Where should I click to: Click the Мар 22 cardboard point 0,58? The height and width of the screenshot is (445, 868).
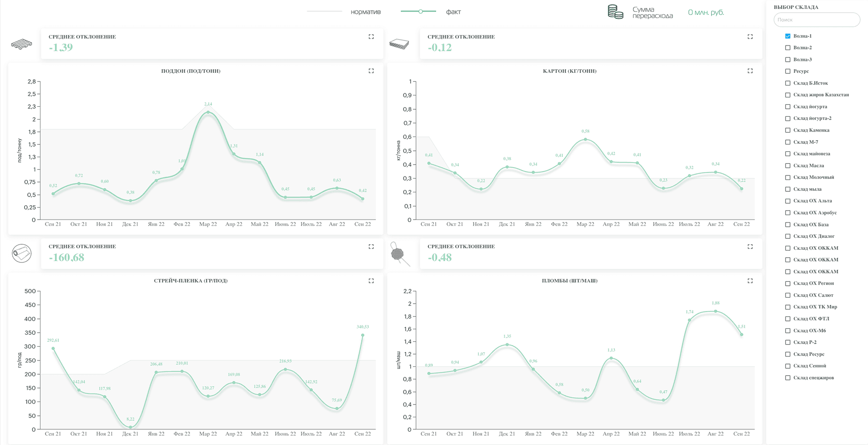point(586,139)
